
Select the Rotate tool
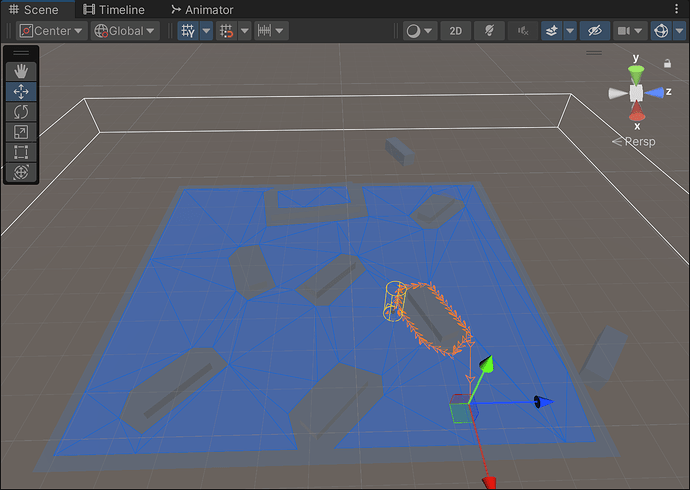point(21,111)
